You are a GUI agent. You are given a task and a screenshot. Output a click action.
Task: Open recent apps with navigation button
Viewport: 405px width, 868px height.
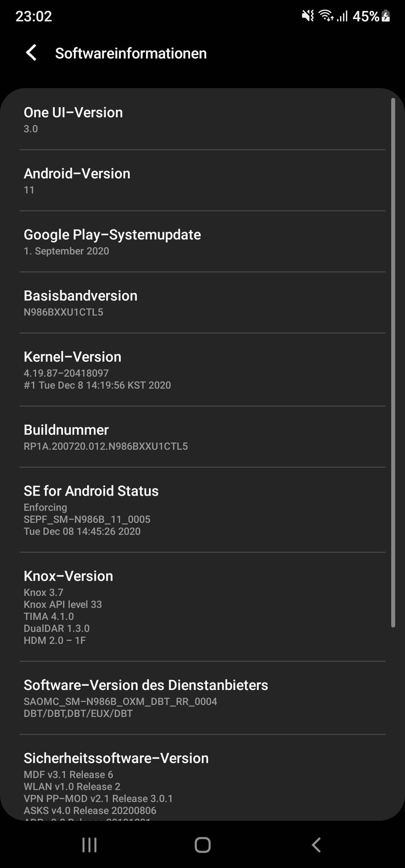[89, 845]
